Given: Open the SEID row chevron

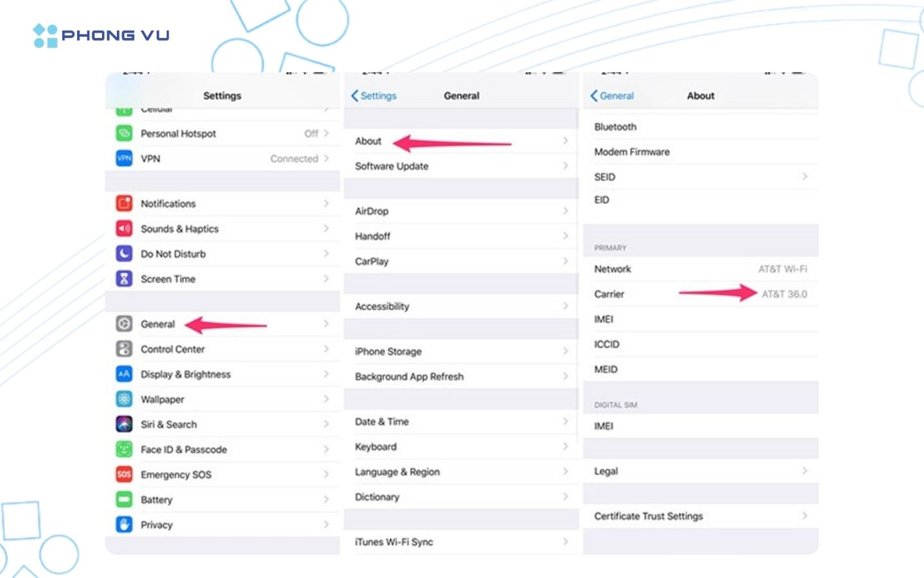Looking at the screenshot, I should pos(805,177).
